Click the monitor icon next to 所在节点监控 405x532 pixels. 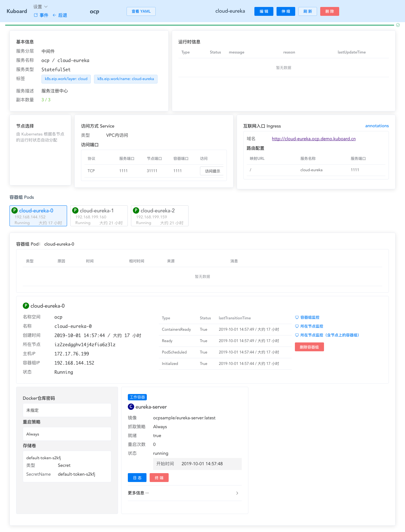(297, 326)
